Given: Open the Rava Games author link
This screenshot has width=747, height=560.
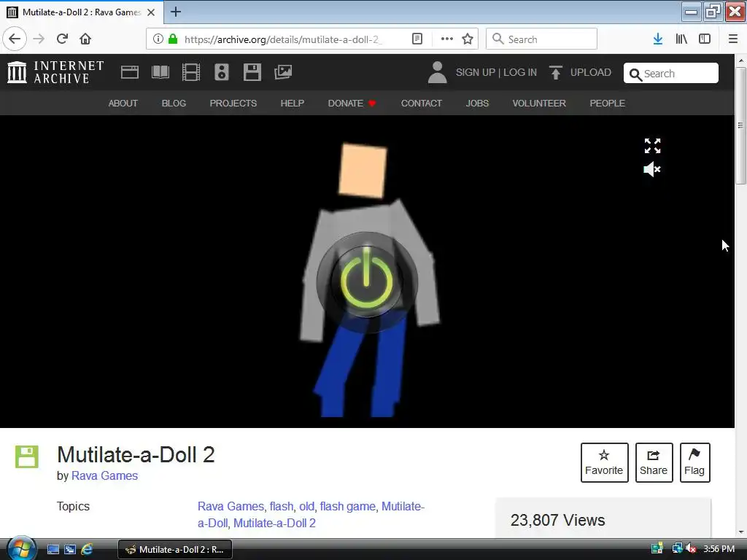Looking at the screenshot, I should click(104, 475).
